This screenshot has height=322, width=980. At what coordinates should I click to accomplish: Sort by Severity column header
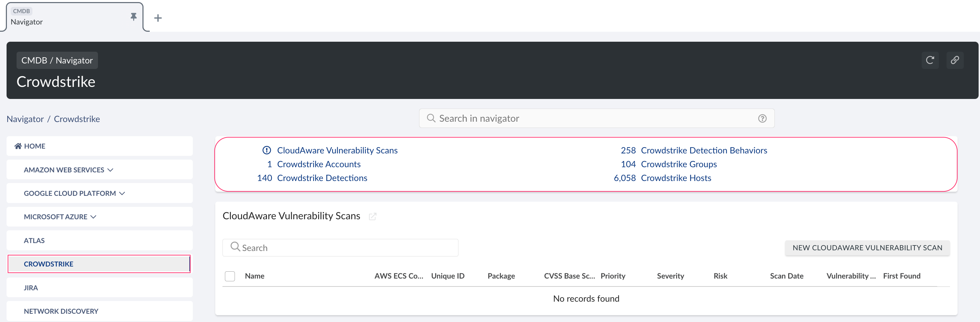pyautogui.click(x=670, y=276)
